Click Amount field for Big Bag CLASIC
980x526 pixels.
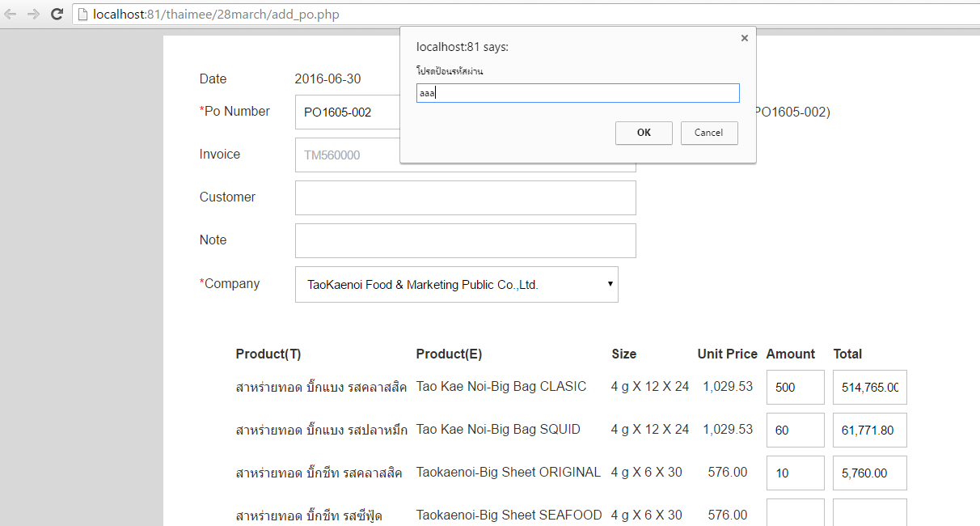pos(795,388)
